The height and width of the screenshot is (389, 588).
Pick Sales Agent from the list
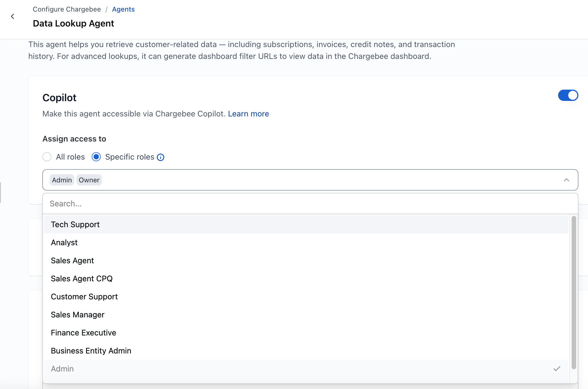tap(73, 260)
